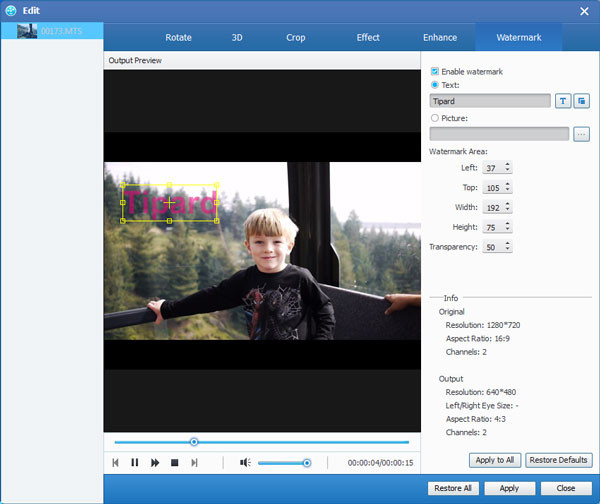
Task: Click the Left/Right Eye Size text
Action: pyautogui.click(x=482, y=406)
